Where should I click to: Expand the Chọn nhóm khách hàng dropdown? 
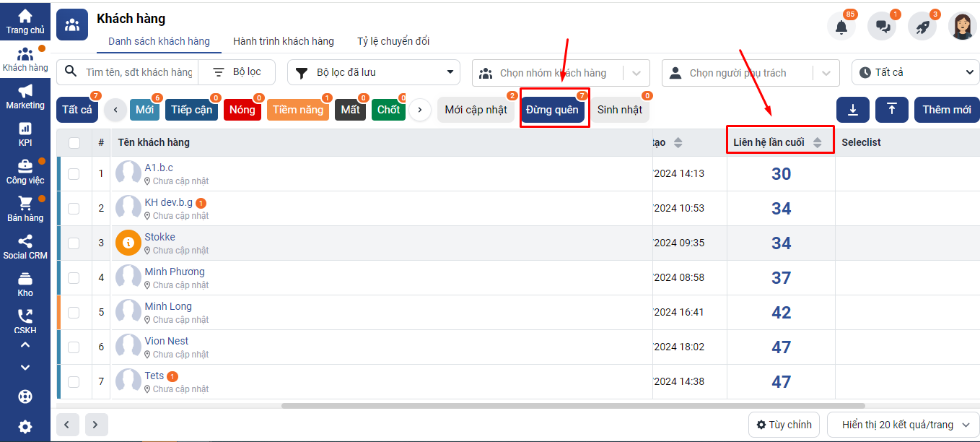636,72
